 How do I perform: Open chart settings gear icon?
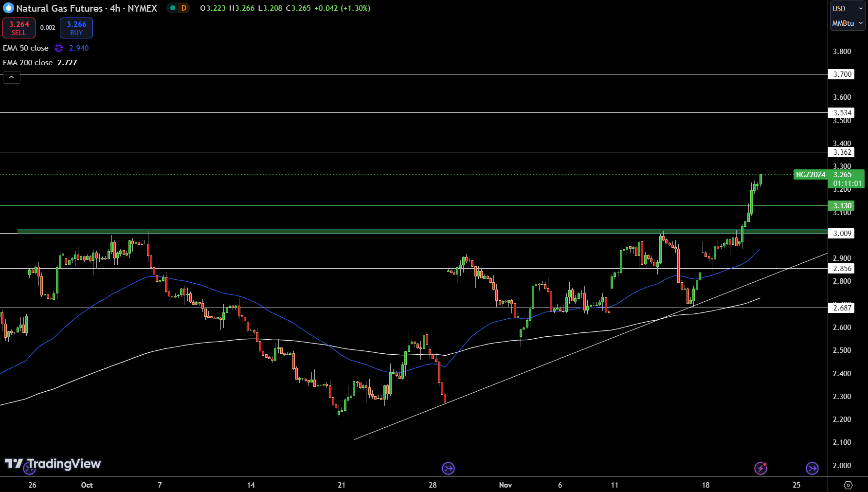coord(848,485)
